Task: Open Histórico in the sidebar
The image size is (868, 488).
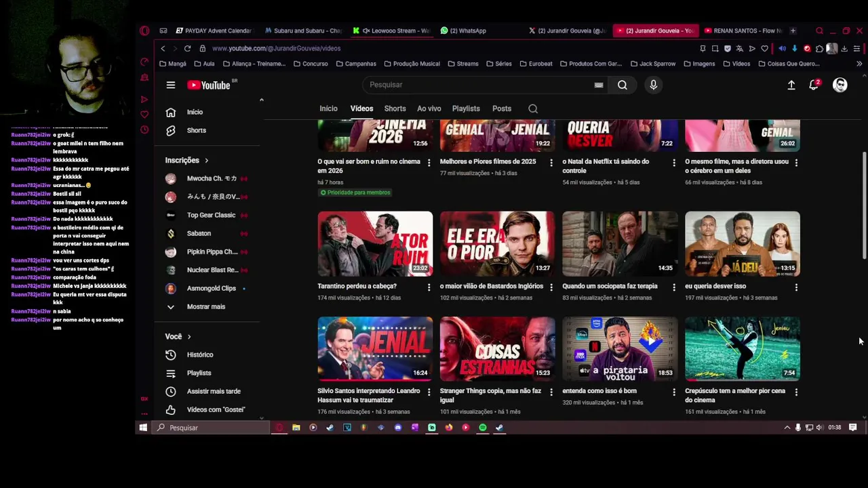Action: coord(199,354)
